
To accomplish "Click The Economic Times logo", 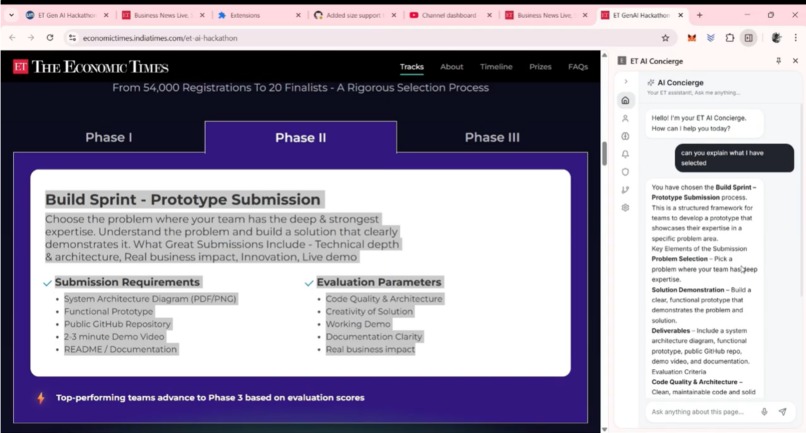I will [x=90, y=67].
